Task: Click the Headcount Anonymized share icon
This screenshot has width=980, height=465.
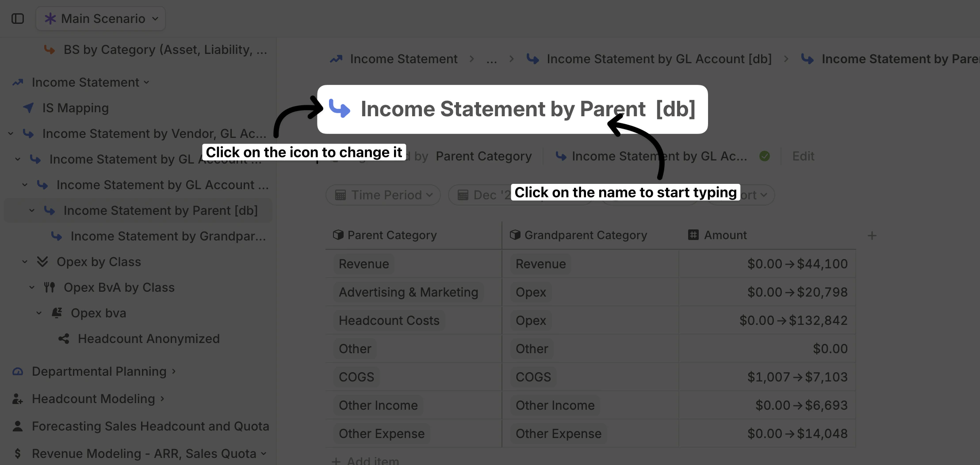Action: point(64,339)
